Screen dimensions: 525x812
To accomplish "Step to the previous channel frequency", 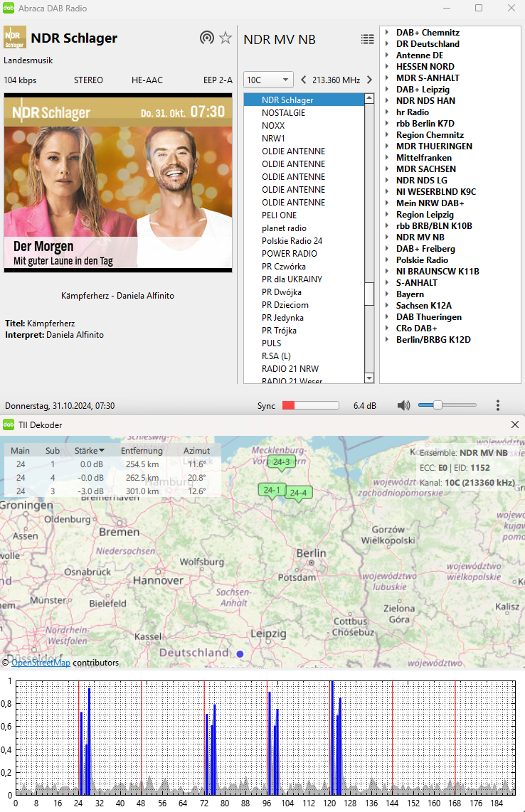I will 304,80.
